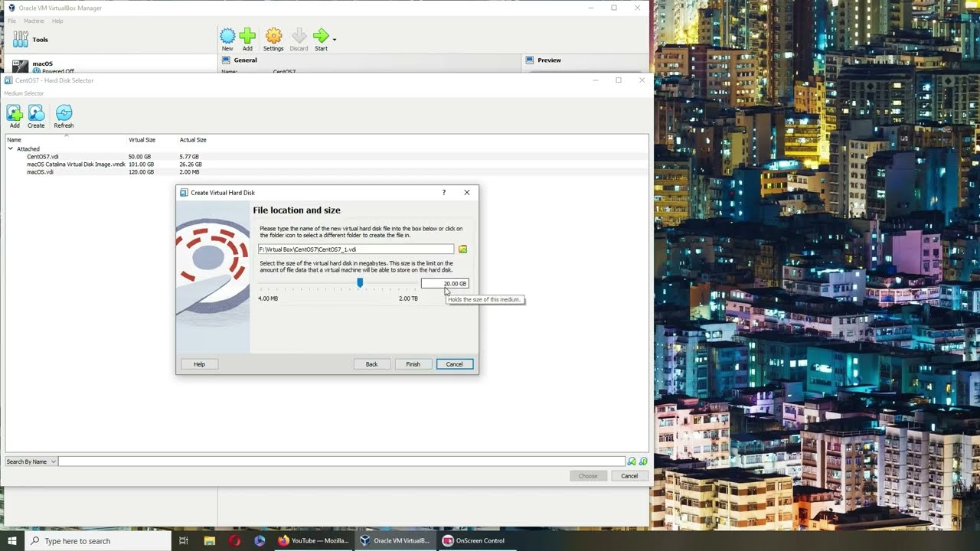Click the Create disk icon in Medium Selector
Screen dimensions: 980x551
click(36, 113)
